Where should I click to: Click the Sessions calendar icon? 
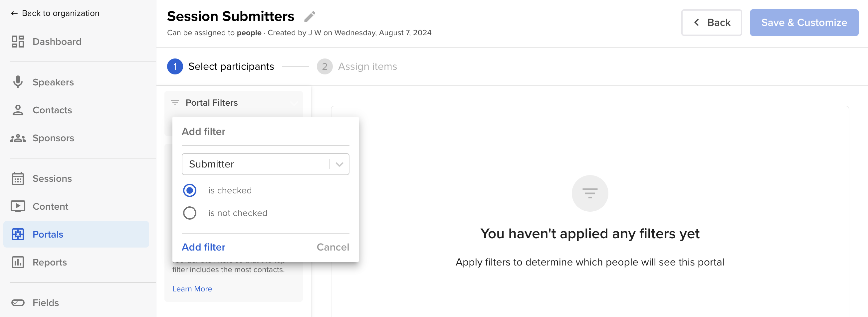18,178
